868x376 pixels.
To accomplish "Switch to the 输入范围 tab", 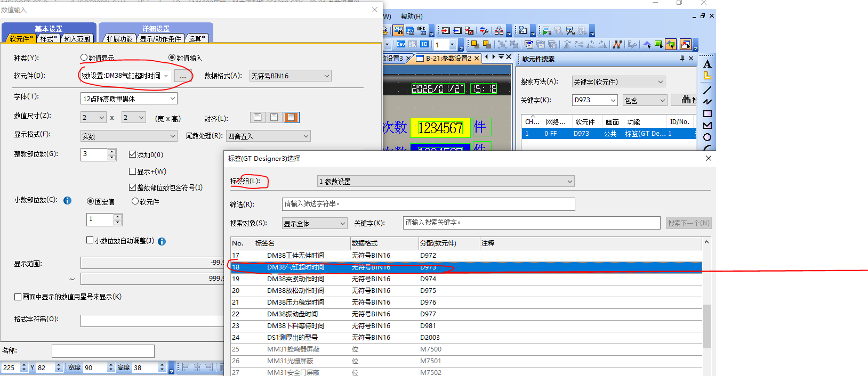I will (77, 39).
